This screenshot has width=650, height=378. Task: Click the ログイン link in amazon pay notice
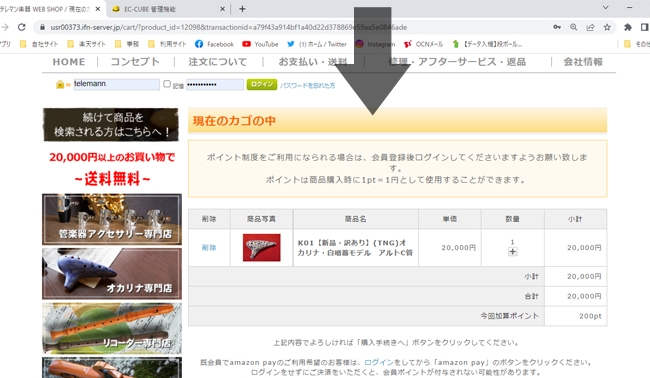[x=379, y=362]
